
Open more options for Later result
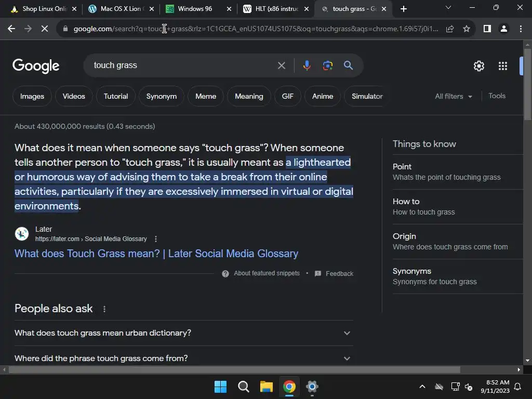(x=156, y=239)
